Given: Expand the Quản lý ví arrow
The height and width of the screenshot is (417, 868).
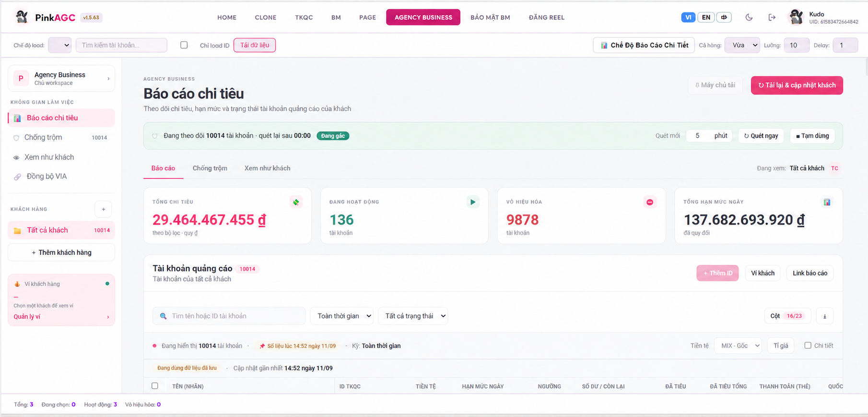Looking at the screenshot, I should point(108,317).
